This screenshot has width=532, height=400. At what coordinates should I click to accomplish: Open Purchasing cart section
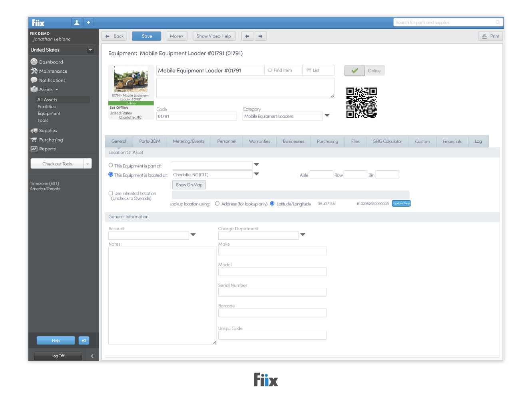point(47,140)
